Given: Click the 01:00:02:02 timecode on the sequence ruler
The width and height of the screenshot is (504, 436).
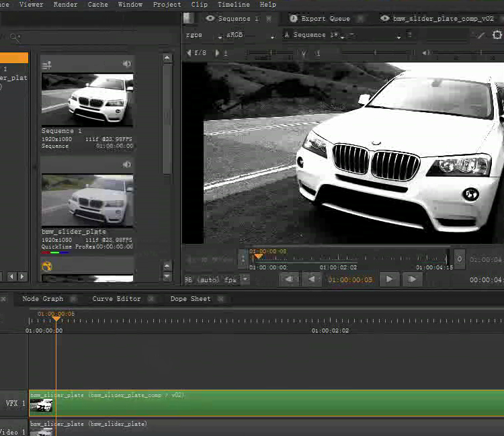Looking at the screenshot, I should click(x=330, y=331).
